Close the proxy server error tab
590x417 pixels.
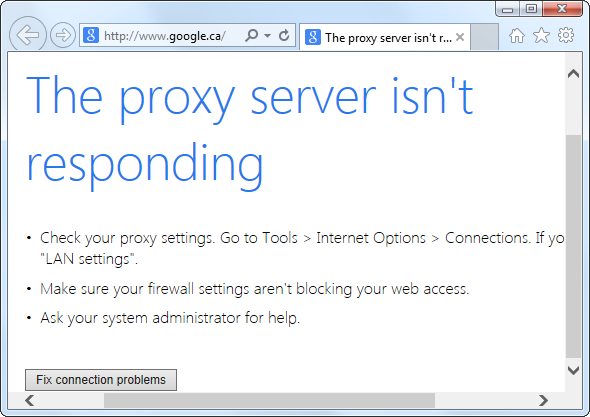click(460, 37)
